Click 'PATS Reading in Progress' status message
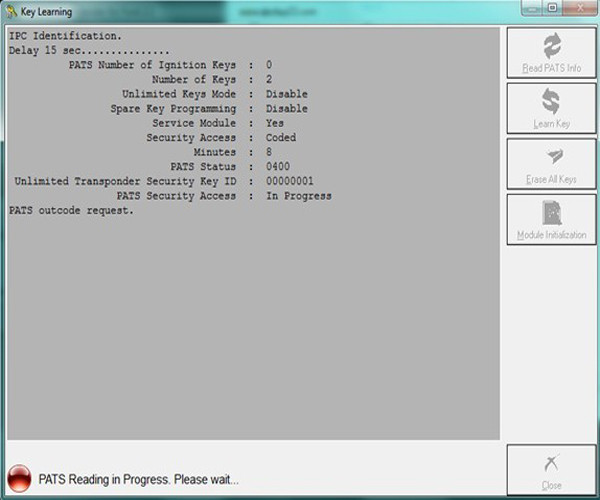600x500 pixels. 139,479
